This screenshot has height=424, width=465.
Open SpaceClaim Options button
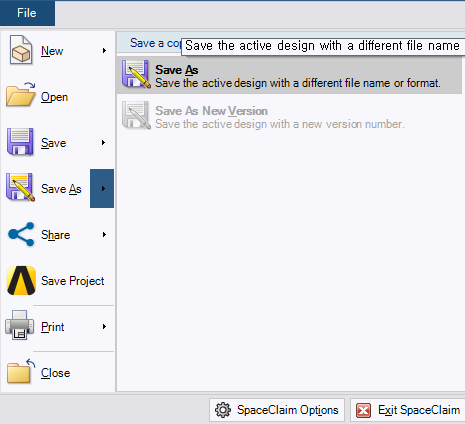277,410
